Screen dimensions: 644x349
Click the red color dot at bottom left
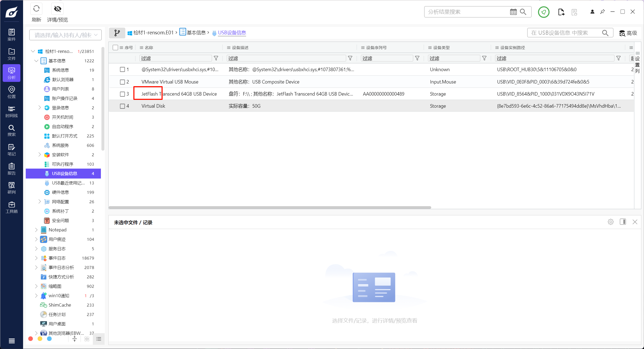(x=31, y=339)
